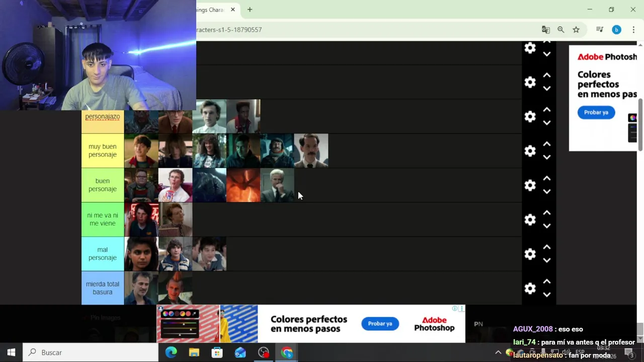Image resolution: width=644 pixels, height=362 pixels.
Task: Move muy buen personaje tier up
Action: pyautogui.click(x=547, y=144)
